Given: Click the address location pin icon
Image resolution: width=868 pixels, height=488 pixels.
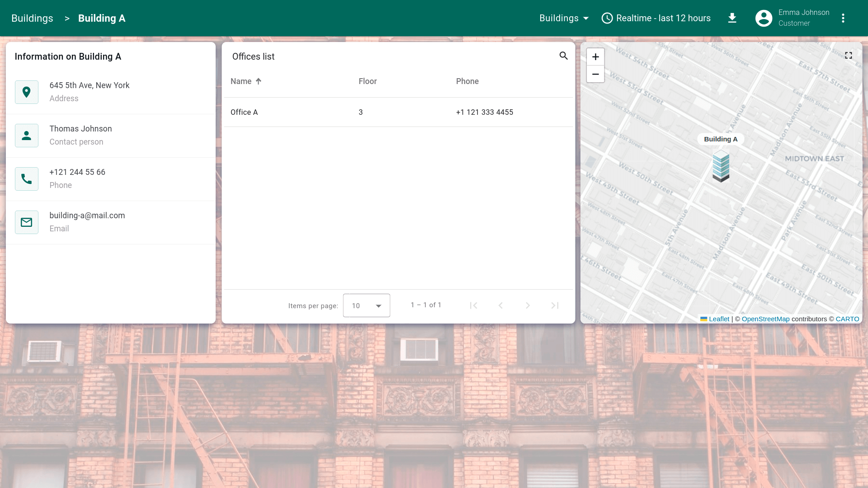Looking at the screenshot, I should click(27, 92).
